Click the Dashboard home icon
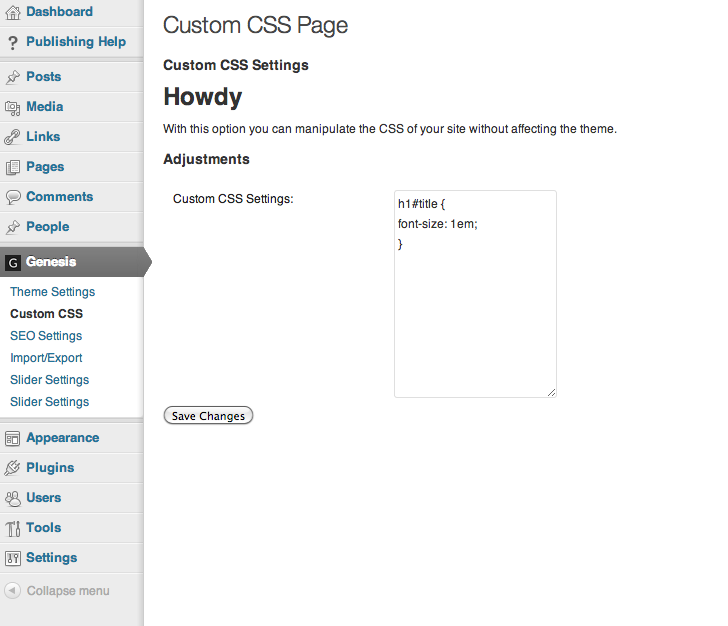The height and width of the screenshot is (626, 728). pyautogui.click(x=12, y=12)
